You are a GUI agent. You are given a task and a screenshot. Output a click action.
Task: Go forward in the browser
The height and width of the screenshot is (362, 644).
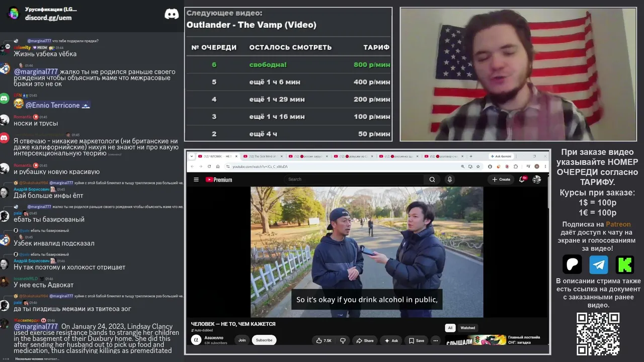click(201, 166)
